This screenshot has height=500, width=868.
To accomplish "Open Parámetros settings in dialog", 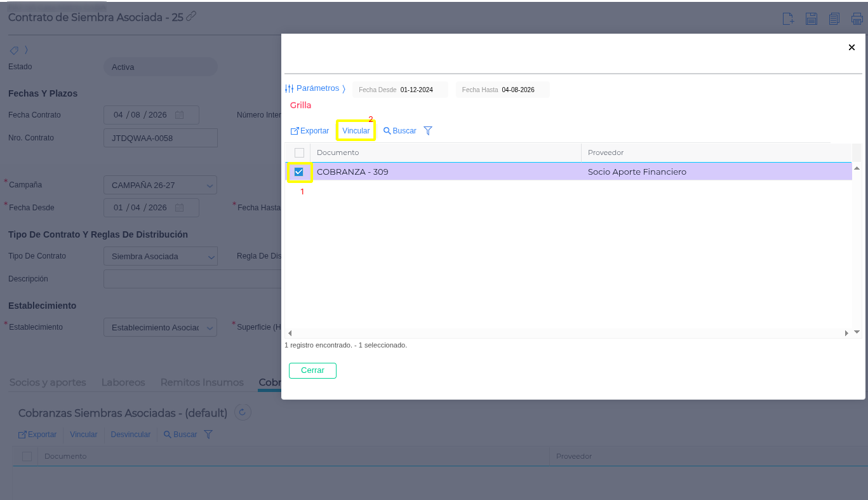I will (315, 88).
